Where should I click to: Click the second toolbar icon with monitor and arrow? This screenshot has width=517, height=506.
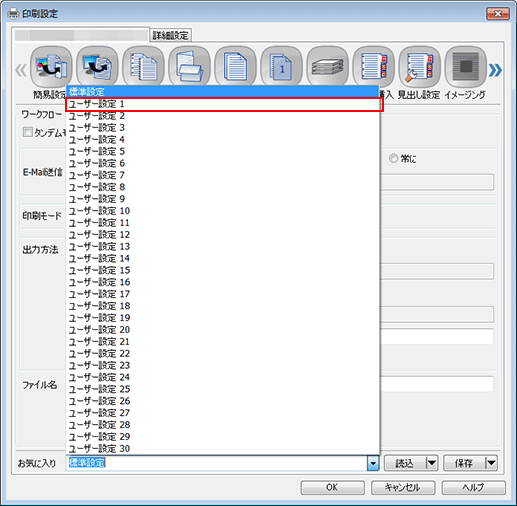(97, 66)
